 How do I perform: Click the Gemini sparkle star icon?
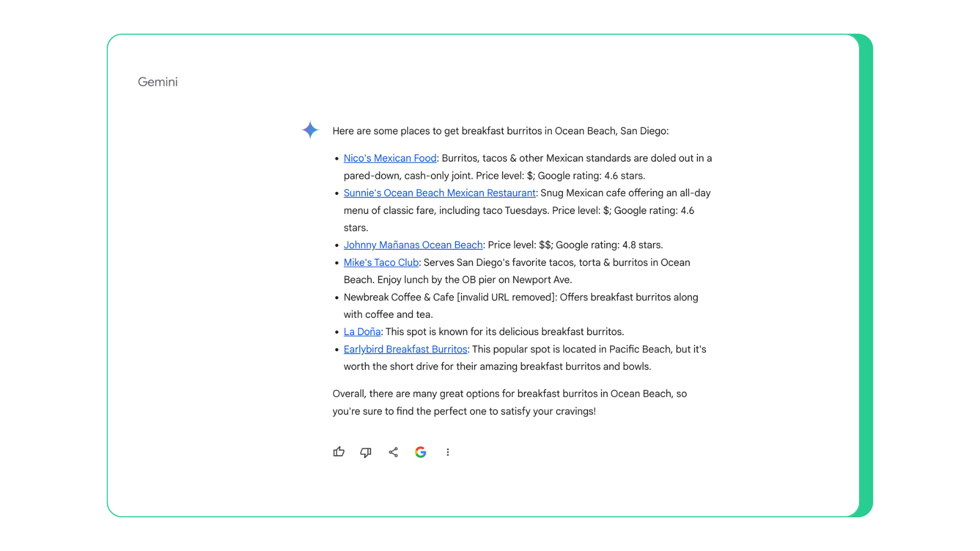(x=310, y=130)
